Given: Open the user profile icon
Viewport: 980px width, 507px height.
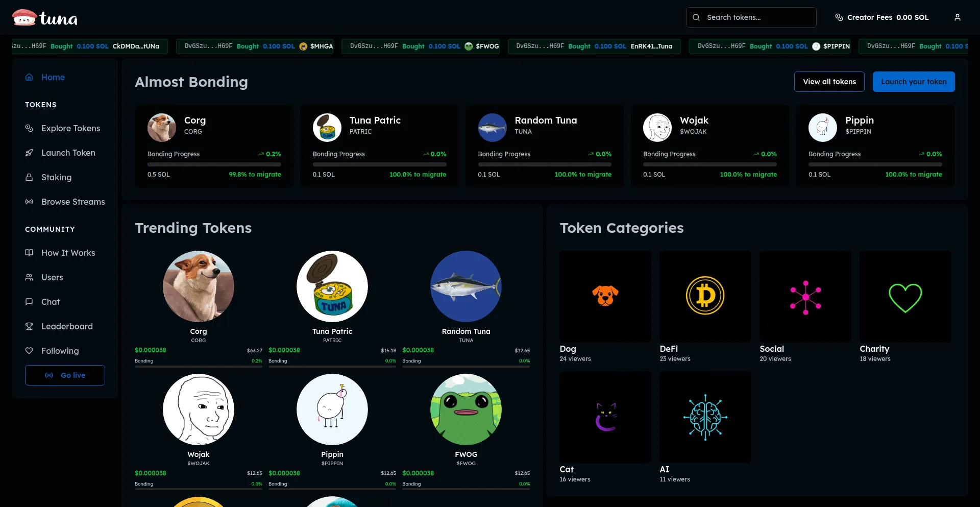Looking at the screenshot, I should click(957, 17).
